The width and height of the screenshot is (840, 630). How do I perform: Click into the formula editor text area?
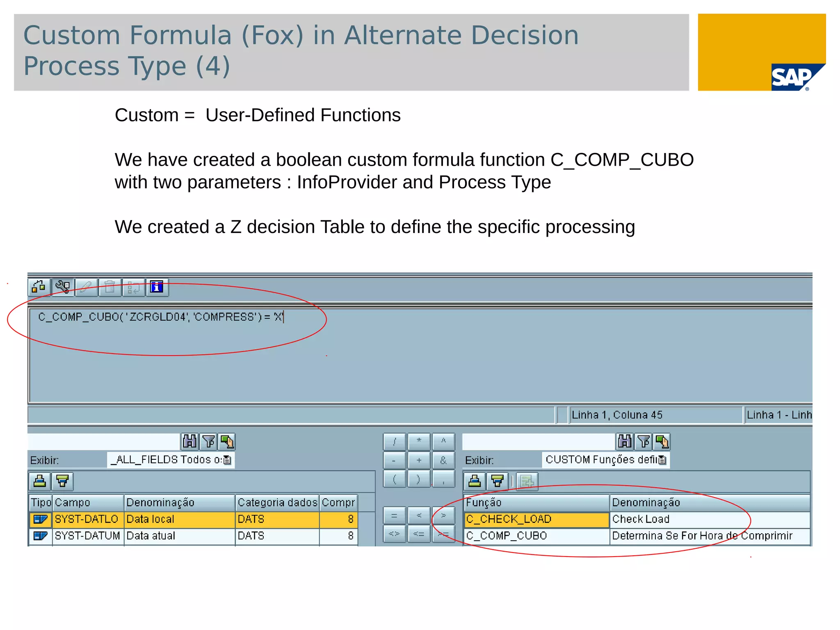click(420, 356)
